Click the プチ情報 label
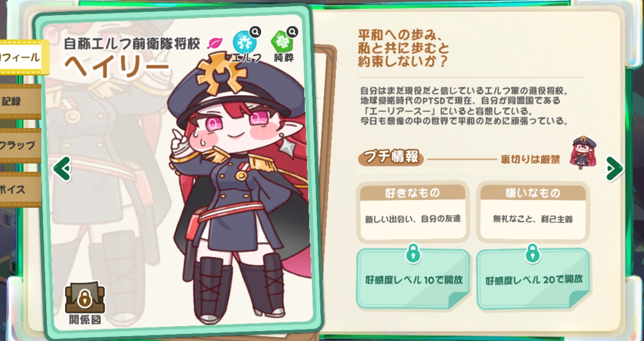The height and width of the screenshot is (341, 644). tap(391, 157)
